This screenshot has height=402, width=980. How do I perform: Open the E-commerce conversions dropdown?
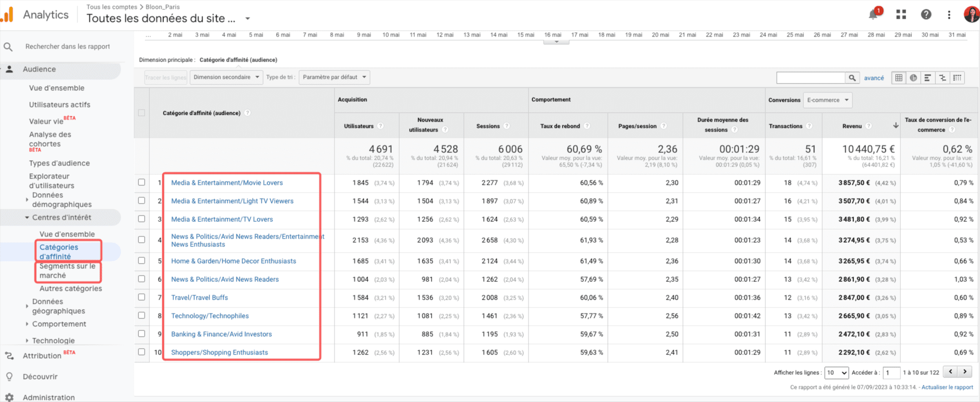pos(828,100)
